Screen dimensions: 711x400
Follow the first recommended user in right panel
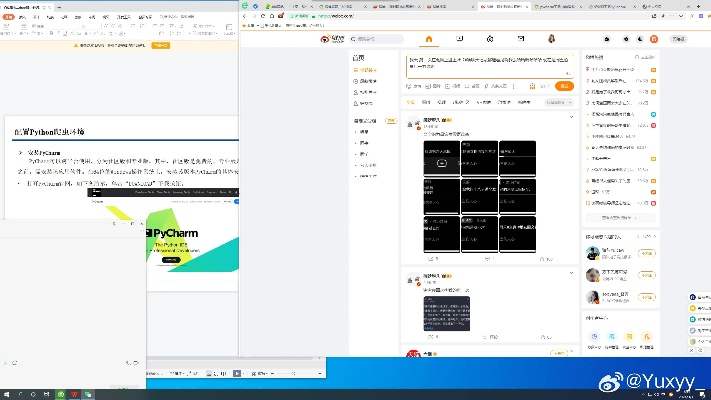click(x=646, y=254)
